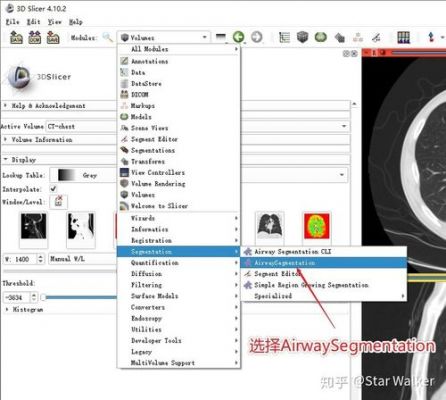Click the mouse mode arrow icon
Viewport: 446px width, 400px height.
click(431, 37)
